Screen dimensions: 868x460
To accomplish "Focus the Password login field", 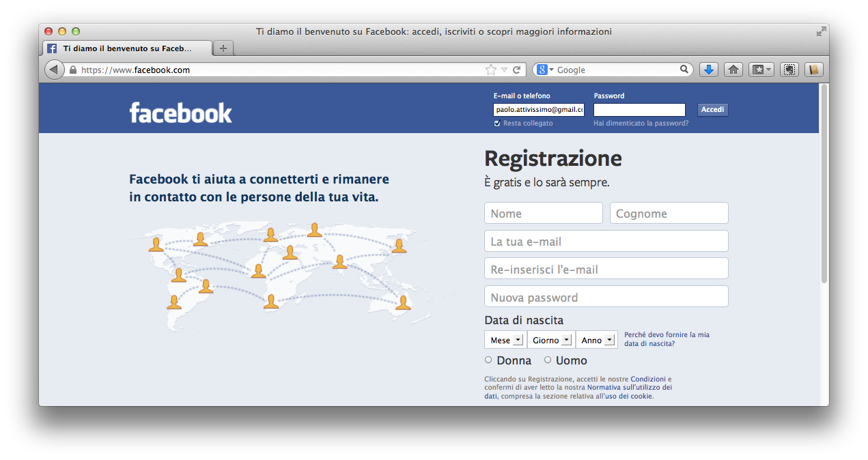I will (639, 110).
